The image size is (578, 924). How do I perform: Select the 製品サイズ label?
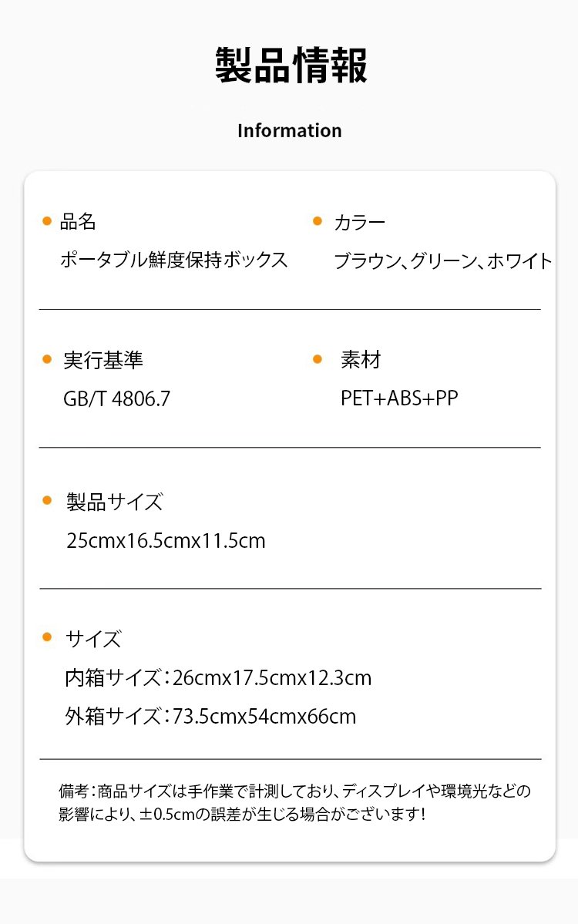[114, 502]
